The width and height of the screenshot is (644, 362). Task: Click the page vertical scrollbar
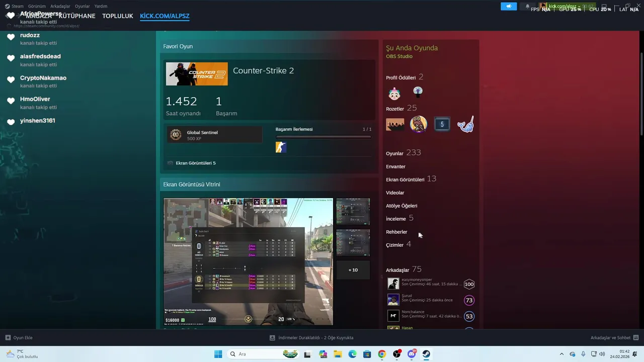coord(641,93)
